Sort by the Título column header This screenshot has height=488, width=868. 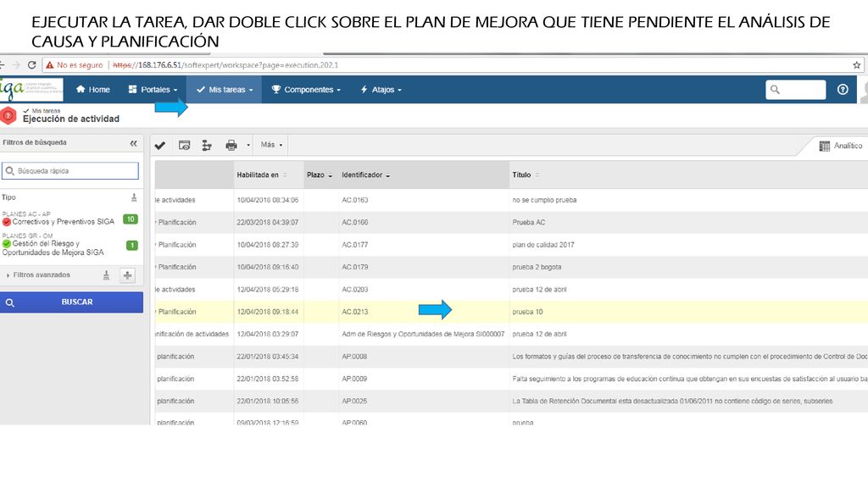click(526, 175)
